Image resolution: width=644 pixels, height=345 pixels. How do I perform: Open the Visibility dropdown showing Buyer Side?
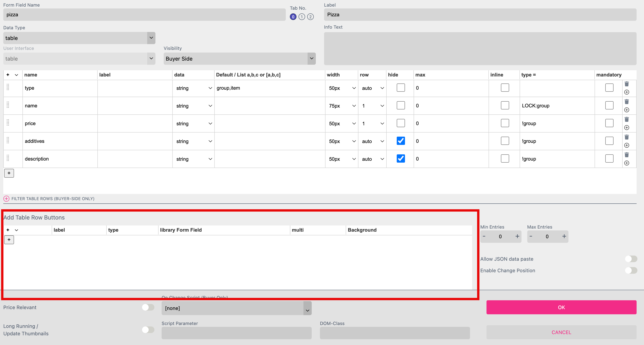click(x=239, y=59)
